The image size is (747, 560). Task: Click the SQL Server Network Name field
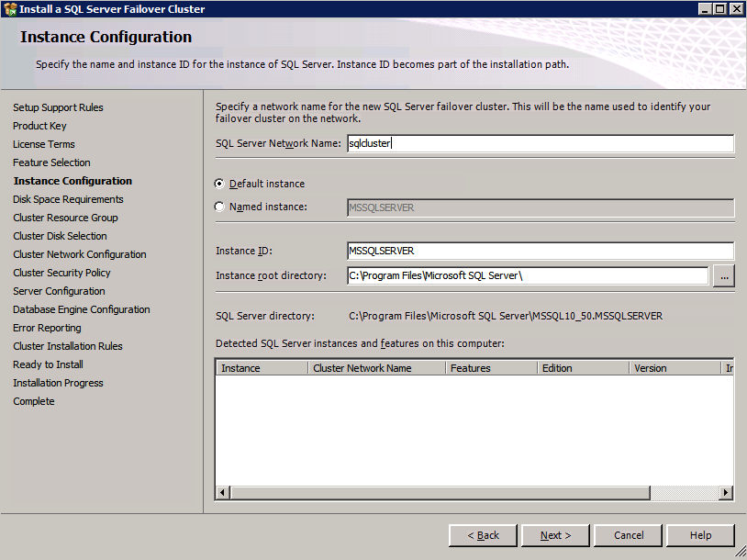(541, 143)
